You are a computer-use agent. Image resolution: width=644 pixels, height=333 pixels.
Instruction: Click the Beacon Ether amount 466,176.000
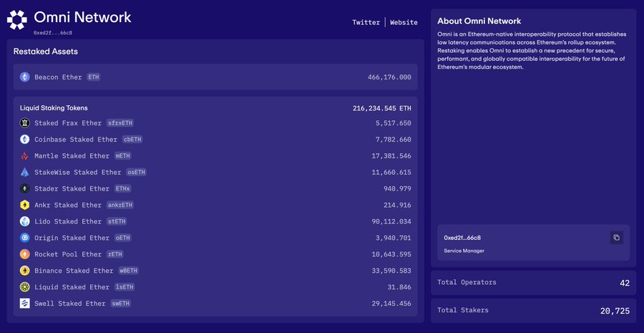(x=389, y=77)
